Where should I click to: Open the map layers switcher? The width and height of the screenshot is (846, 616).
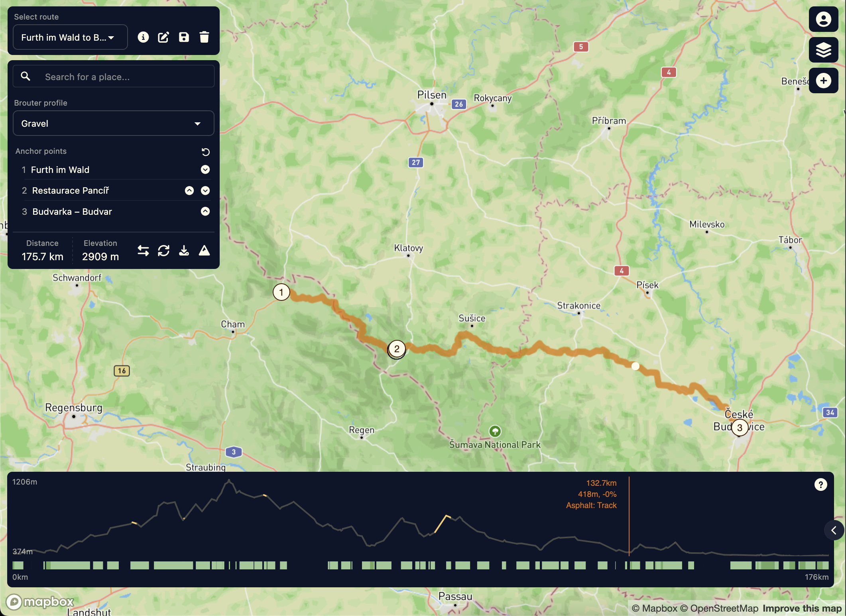(x=823, y=50)
